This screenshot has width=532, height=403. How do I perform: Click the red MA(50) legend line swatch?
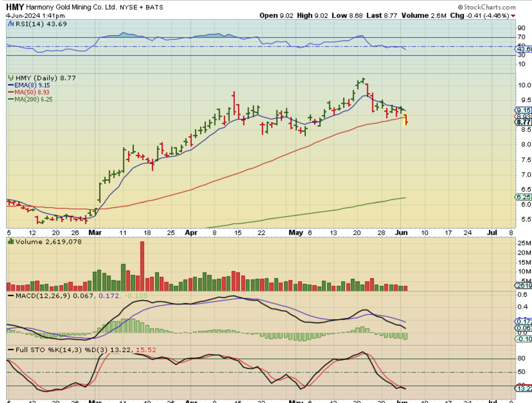tap(11, 92)
